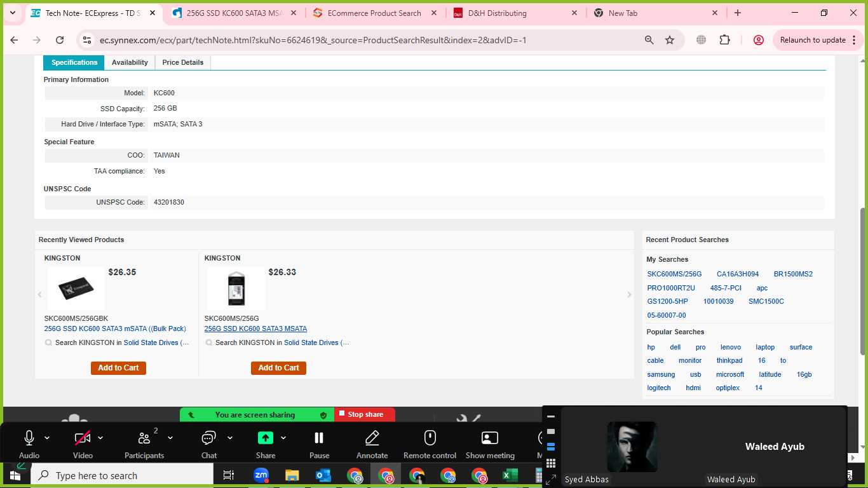Click the thinkpad popular search
Viewport: 868px width, 488px height.
(729, 360)
